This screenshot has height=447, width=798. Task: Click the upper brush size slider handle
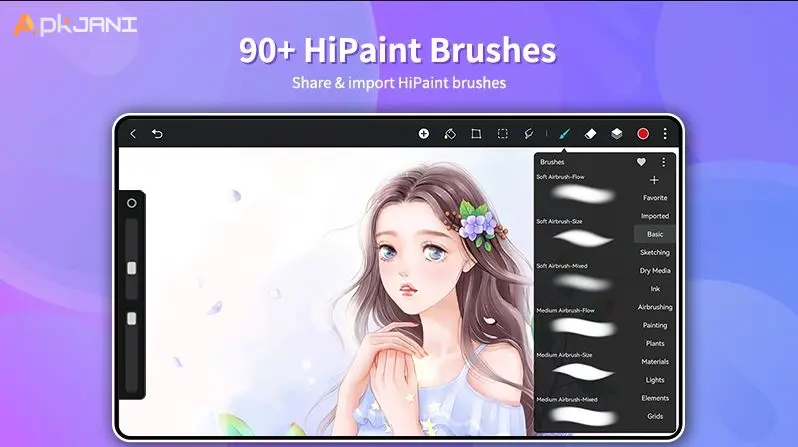(131, 268)
